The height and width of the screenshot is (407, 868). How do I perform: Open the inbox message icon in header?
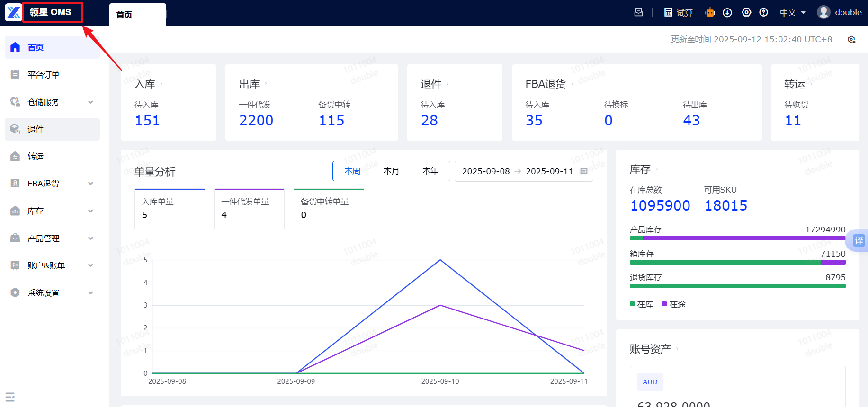(638, 12)
